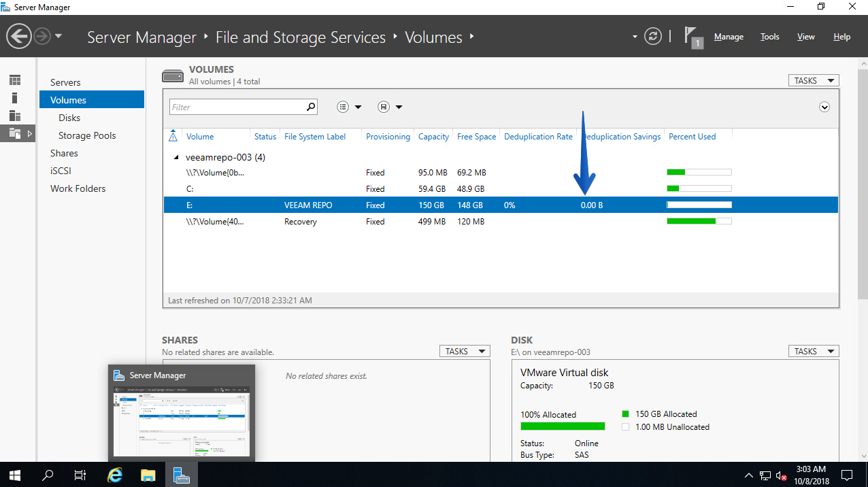This screenshot has height=487, width=868.
Task: Open the Tools menu
Action: point(770,37)
